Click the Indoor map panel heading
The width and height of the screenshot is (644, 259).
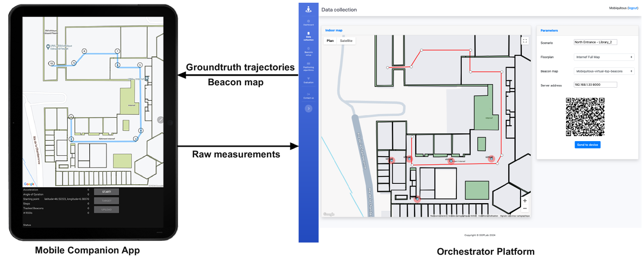(x=334, y=30)
